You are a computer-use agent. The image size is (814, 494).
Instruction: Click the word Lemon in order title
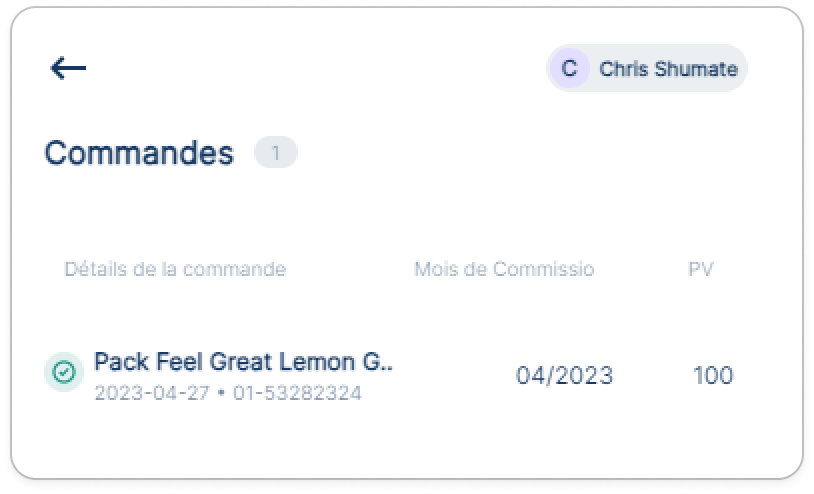pos(317,362)
